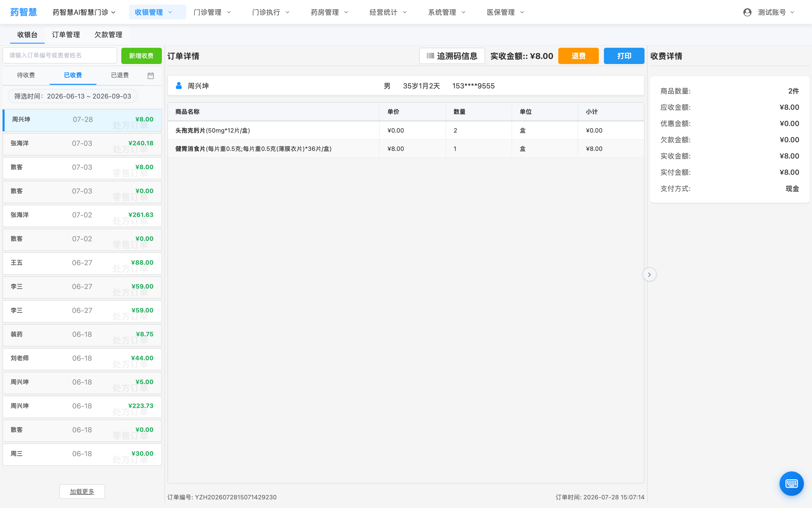Switch to the 收银台 tab

27,35
